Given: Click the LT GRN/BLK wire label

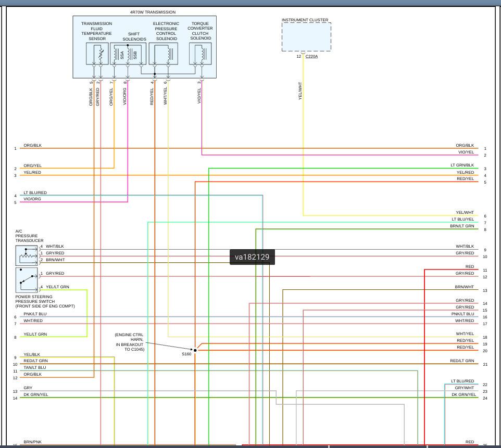Looking at the screenshot, I should click(x=462, y=165).
